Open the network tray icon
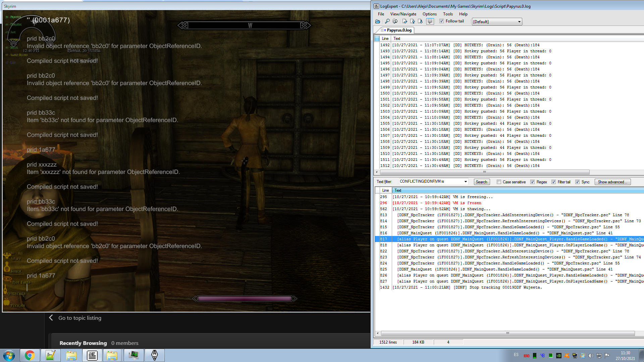 (599, 356)
